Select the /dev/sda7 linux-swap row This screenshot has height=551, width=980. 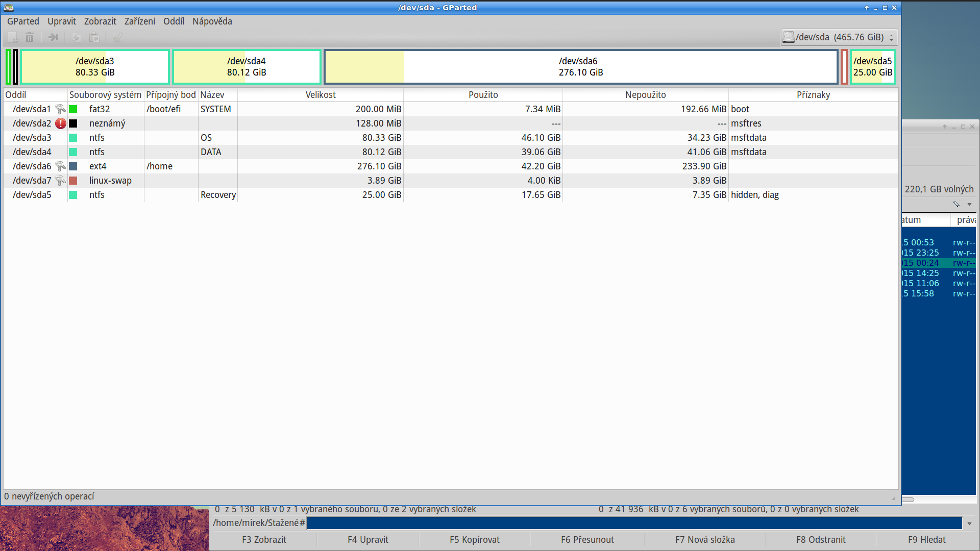pos(451,181)
